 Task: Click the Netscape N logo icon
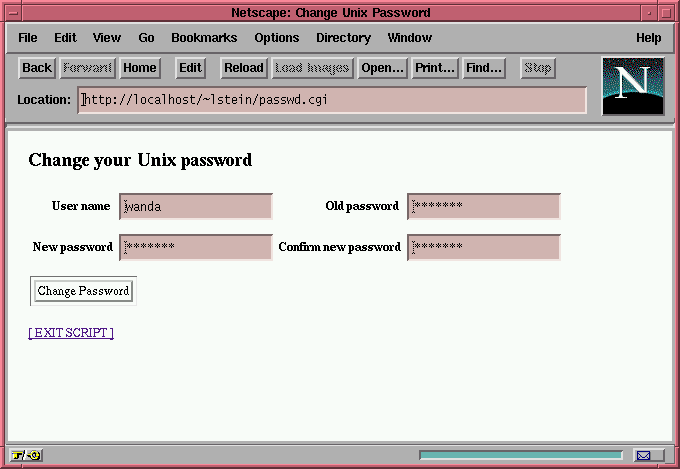coord(633,85)
